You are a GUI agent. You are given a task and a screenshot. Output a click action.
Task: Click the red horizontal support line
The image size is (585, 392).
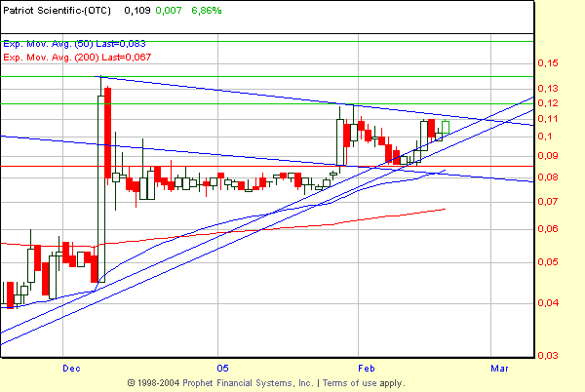coord(195,166)
